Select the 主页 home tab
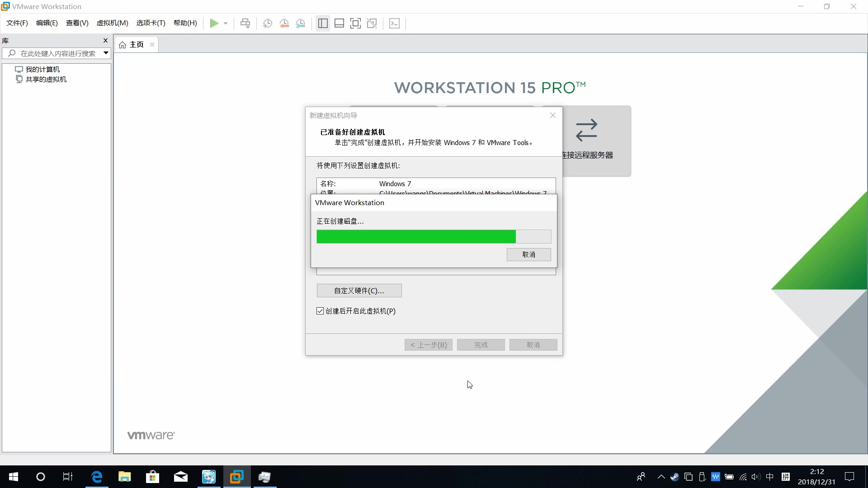Viewport: 868px width, 488px height. (x=136, y=44)
